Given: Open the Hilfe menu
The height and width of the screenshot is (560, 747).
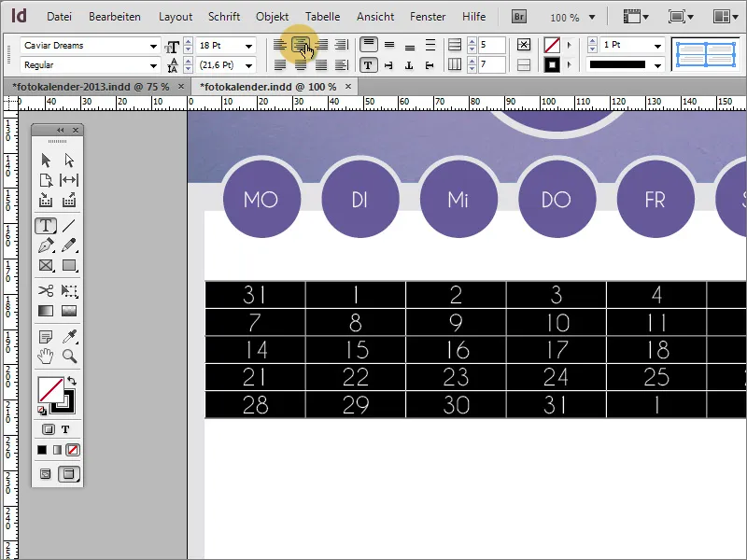Looking at the screenshot, I should pos(474,17).
